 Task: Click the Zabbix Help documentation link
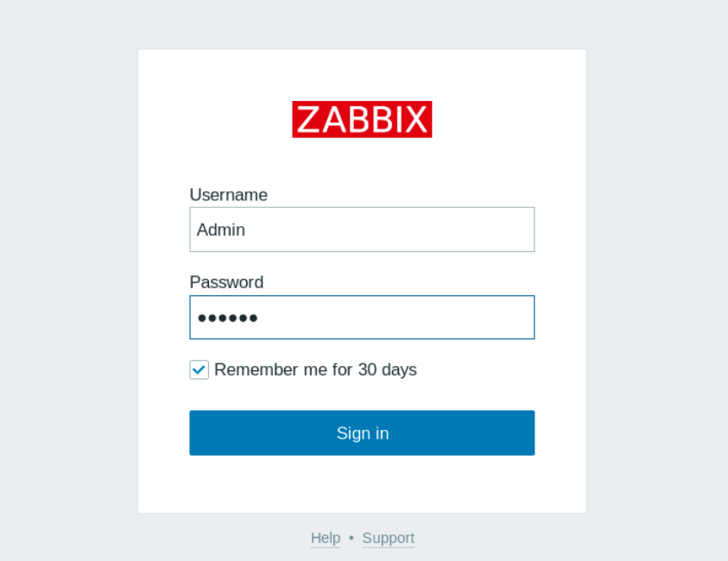click(x=326, y=538)
